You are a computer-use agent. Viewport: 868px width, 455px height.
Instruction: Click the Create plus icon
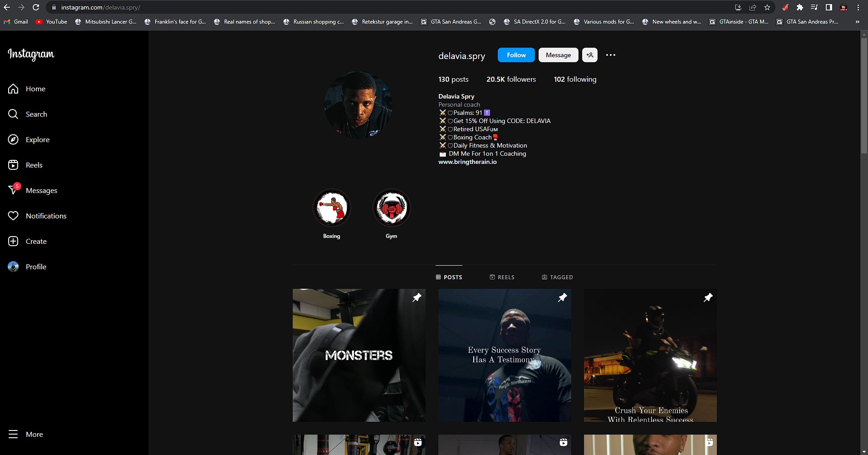[x=14, y=242]
